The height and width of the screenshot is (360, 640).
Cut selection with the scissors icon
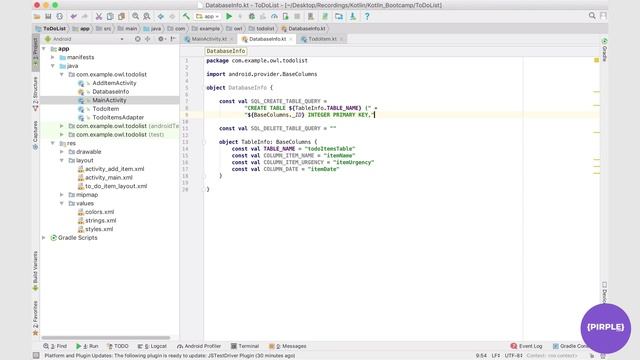(99, 16)
